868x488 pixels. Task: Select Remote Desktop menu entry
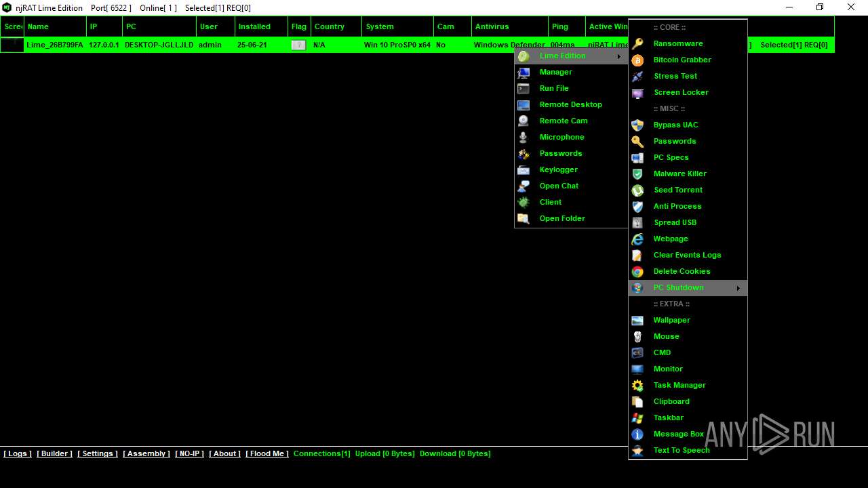click(571, 104)
